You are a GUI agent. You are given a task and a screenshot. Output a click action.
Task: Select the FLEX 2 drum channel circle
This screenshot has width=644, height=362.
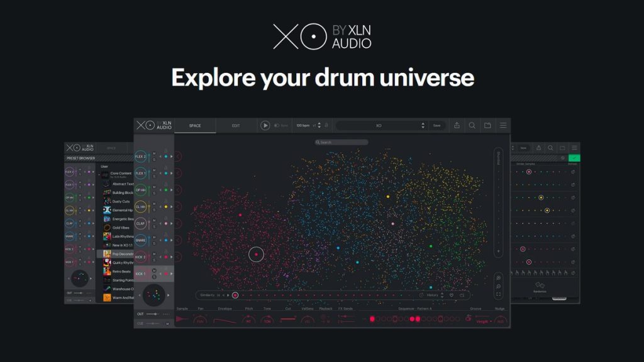tap(140, 156)
